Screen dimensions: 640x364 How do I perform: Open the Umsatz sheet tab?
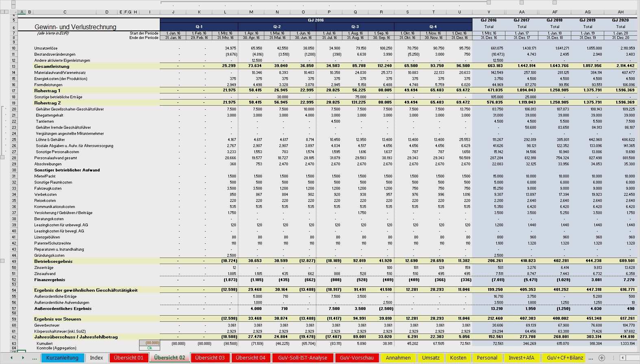click(x=431, y=358)
